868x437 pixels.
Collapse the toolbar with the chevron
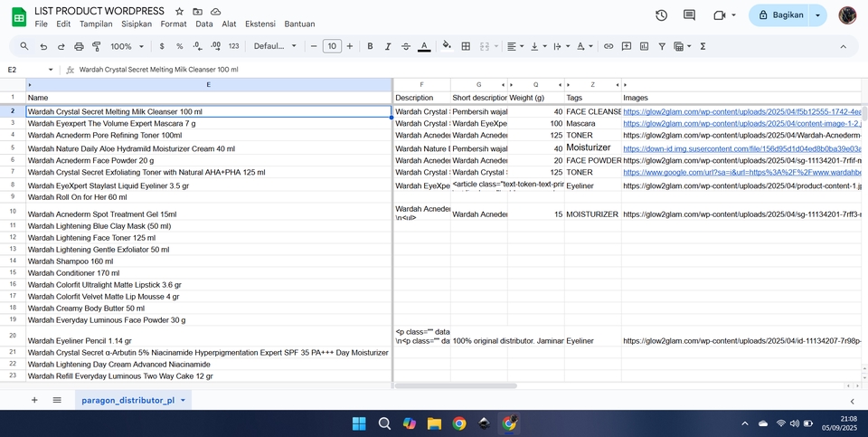pos(843,46)
